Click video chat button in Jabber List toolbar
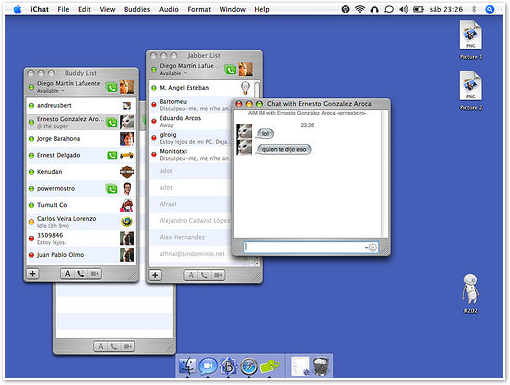 218,275
